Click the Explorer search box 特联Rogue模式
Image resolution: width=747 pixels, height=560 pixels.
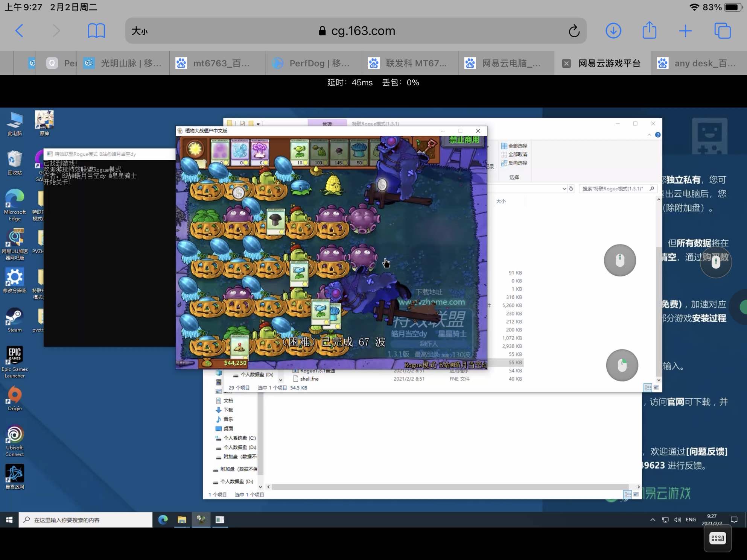(x=618, y=189)
